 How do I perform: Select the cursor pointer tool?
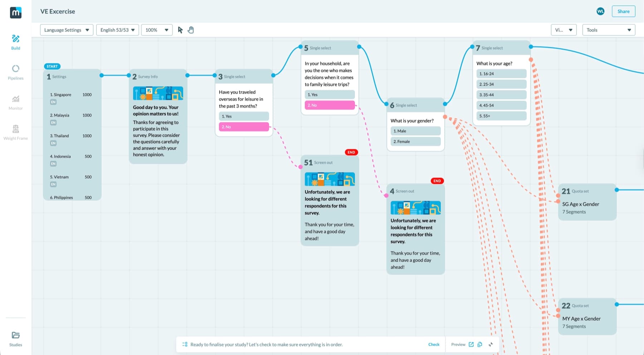point(180,30)
